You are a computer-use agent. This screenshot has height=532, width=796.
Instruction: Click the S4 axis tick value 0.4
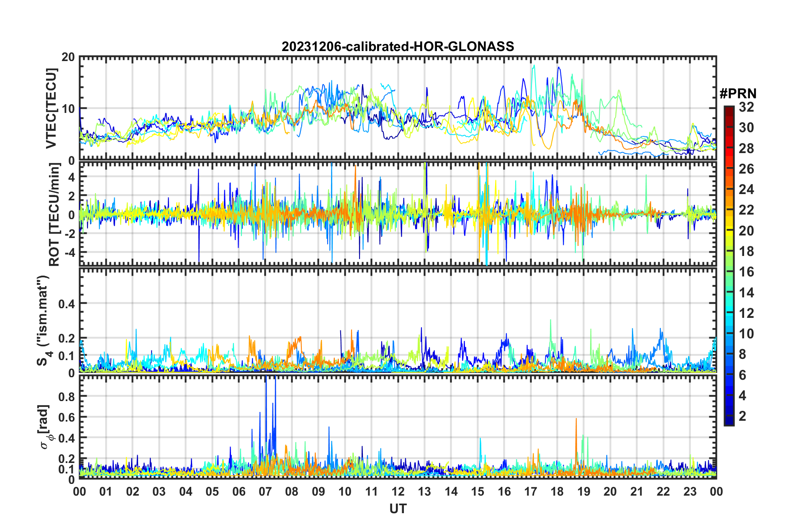(x=67, y=304)
